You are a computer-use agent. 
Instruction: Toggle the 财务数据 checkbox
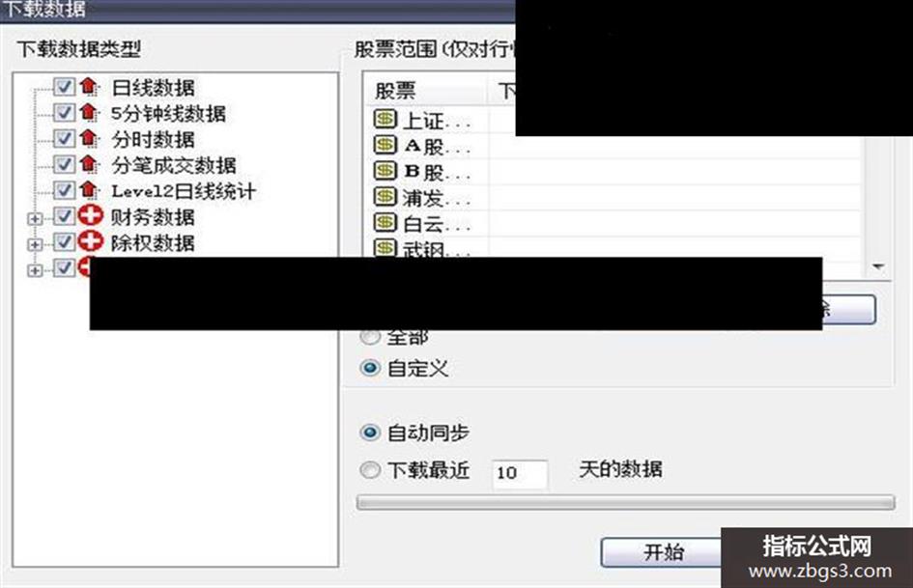(x=64, y=216)
